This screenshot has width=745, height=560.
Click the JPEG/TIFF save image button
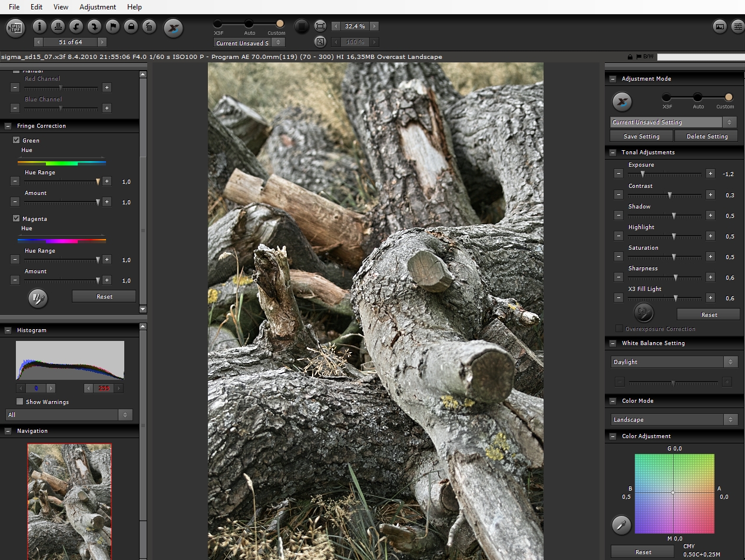15,27
